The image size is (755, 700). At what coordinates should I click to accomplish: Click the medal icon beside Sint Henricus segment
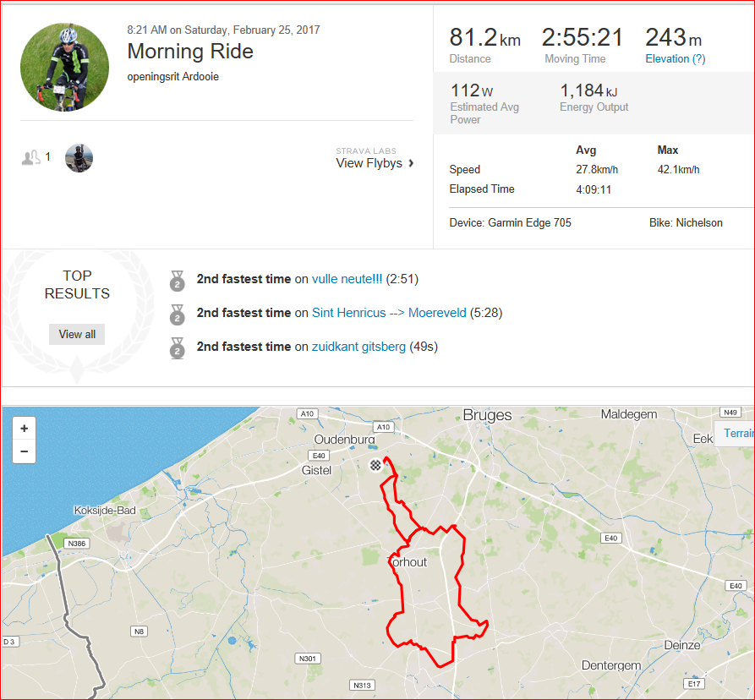(178, 314)
